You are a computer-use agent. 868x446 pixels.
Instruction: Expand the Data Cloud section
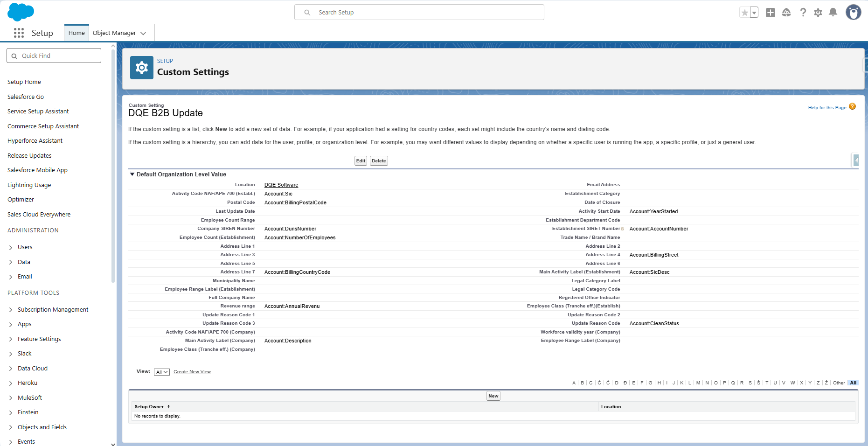pos(11,369)
